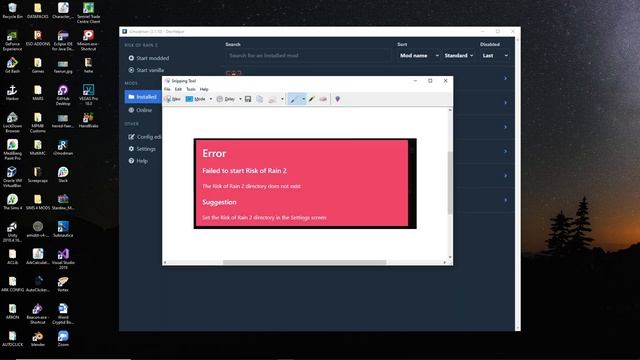The image size is (640, 360).
Task: Select the Installed mods tab in r2modman
Action: 143,97
